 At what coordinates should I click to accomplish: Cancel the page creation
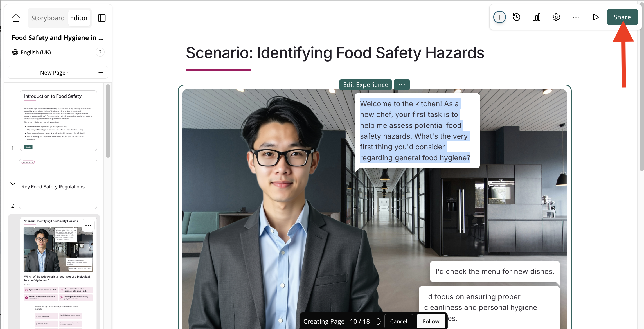tap(398, 321)
